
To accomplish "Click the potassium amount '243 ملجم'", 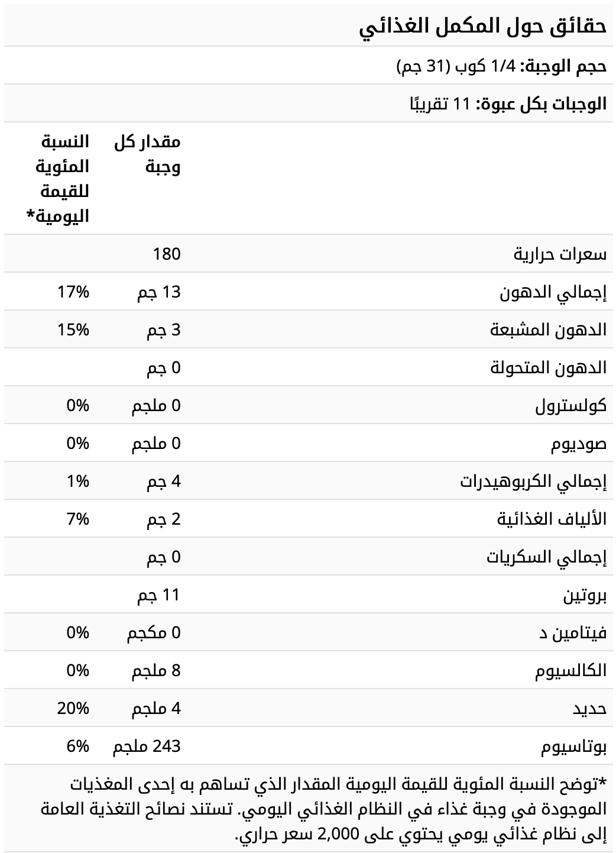I will [147, 747].
